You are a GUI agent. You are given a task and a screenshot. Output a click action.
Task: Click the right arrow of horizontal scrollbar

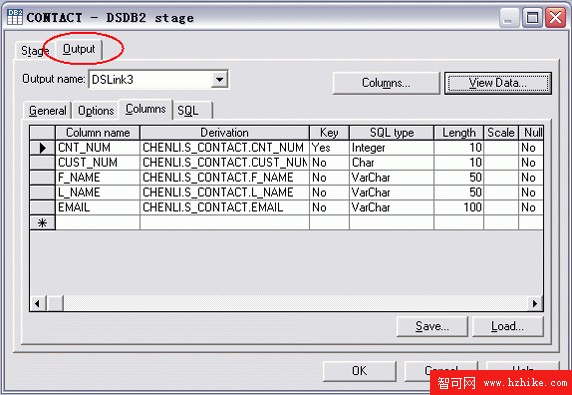(x=535, y=303)
